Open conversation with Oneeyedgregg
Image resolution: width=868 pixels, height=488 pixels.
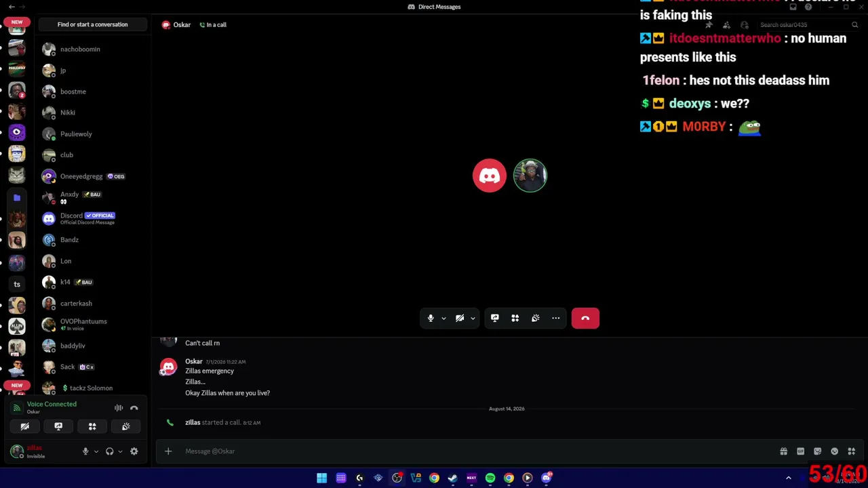pos(92,176)
